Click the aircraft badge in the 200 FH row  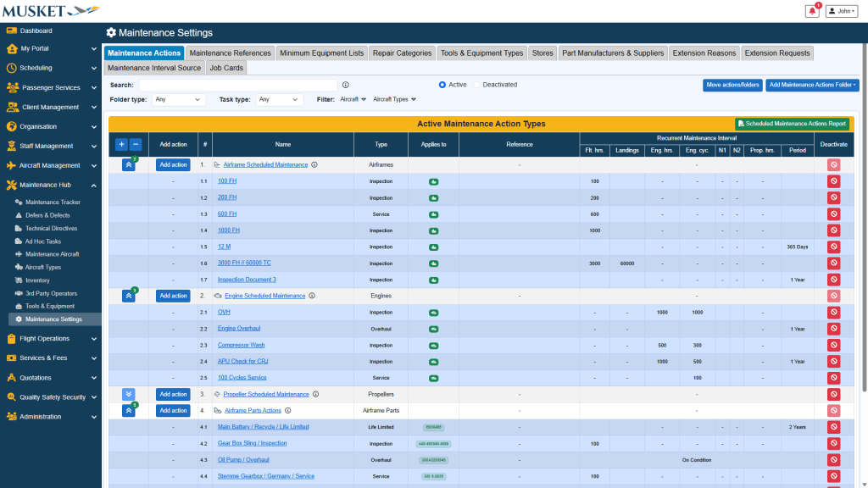click(433, 198)
